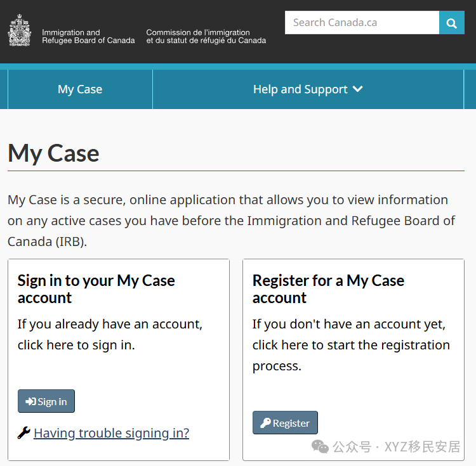Click the wrench icon beside trouble signing in

click(x=23, y=432)
